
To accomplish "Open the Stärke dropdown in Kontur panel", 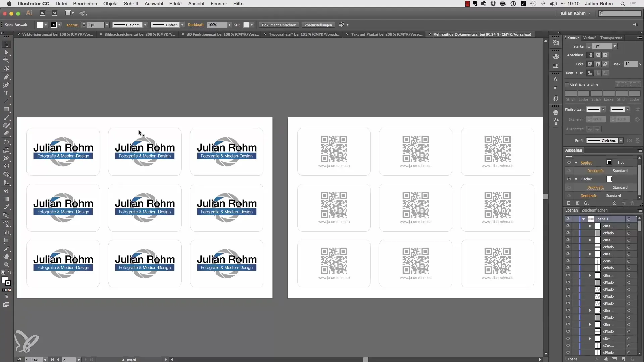I will (x=614, y=46).
